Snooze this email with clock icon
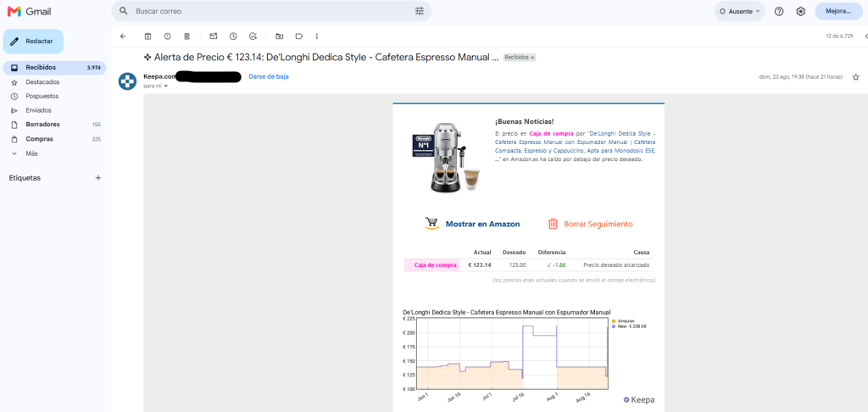The width and height of the screenshot is (868, 412). click(233, 36)
